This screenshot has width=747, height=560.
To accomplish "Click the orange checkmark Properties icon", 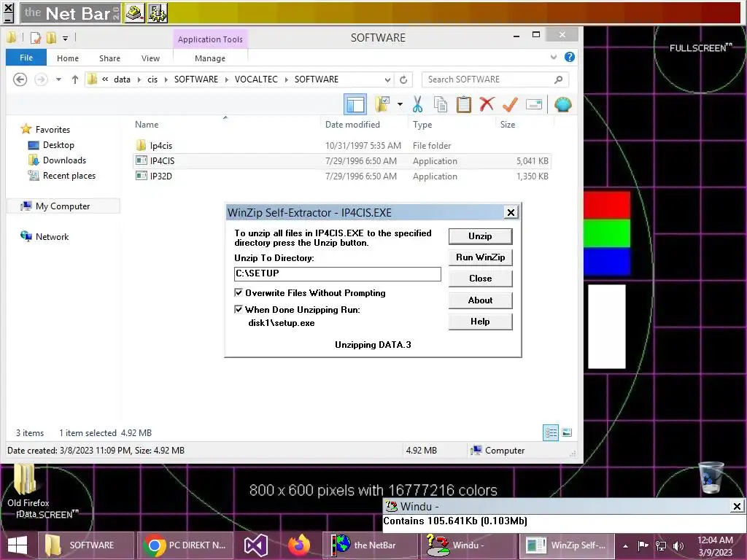I will coord(510,104).
